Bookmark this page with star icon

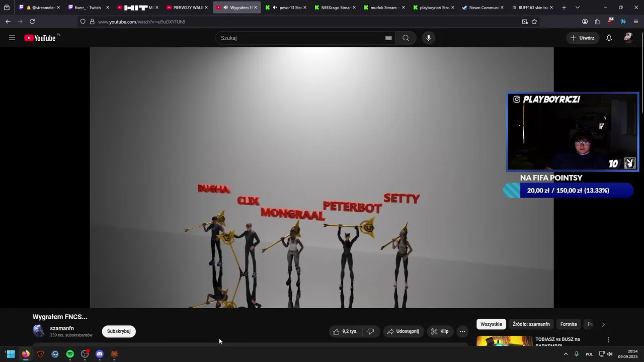pyautogui.click(x=534, y=22)
